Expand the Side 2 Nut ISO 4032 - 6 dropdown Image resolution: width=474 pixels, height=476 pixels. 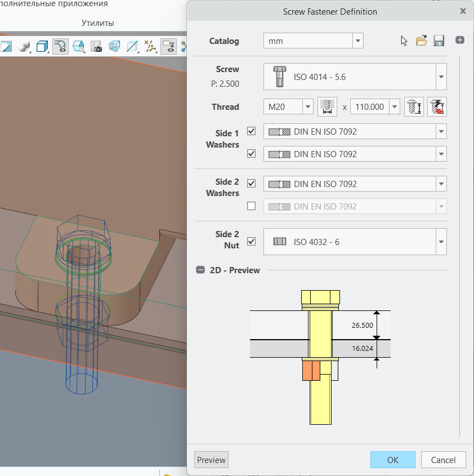tap(441, 242)
